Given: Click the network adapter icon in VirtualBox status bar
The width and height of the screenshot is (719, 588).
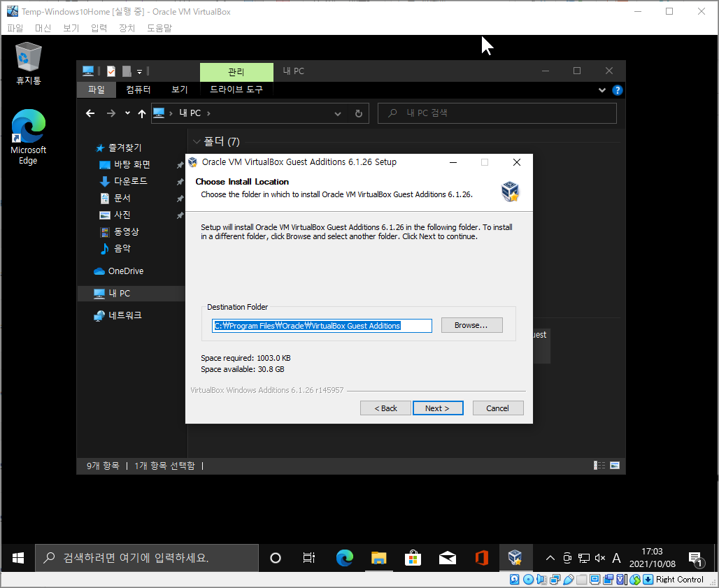Looking at the screenshot, I should pos(555,580).
